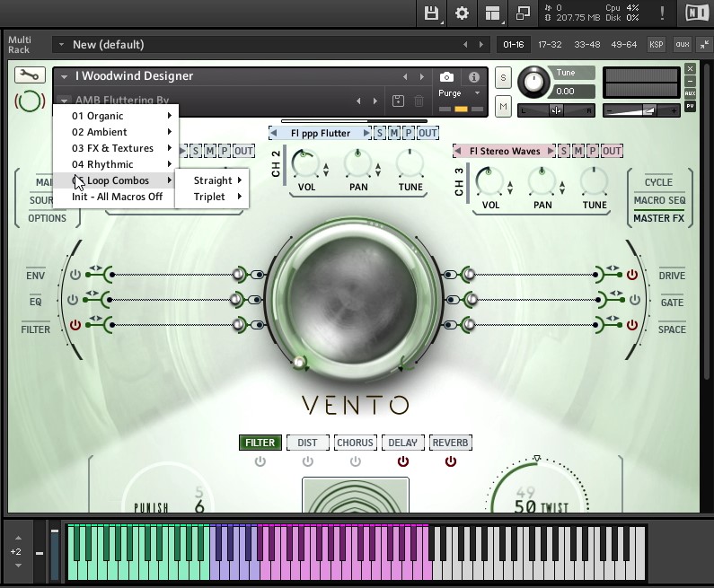Mute channel 3 with M button

pyautogui.click(x=578, y=151)
